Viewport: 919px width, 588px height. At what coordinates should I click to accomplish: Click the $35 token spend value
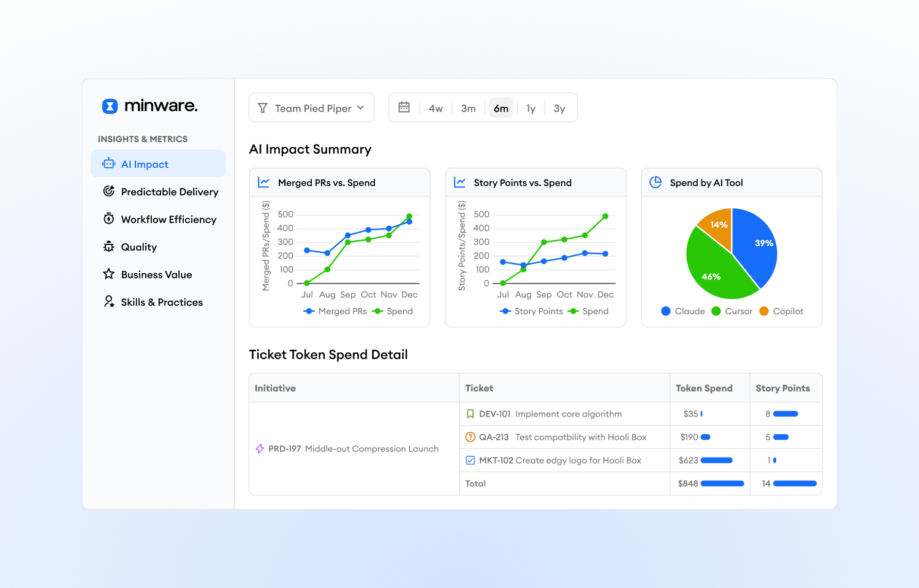691,414
